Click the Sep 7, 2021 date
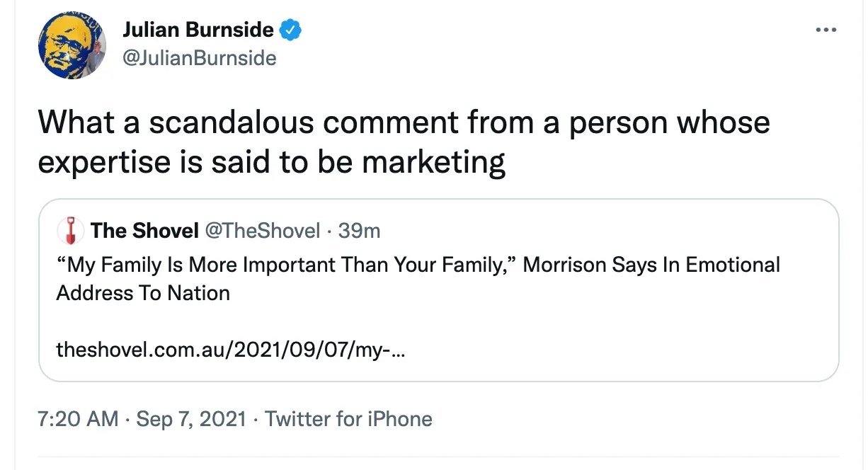The width and height of the screenshot is (868, 470). tap(191, 419)
